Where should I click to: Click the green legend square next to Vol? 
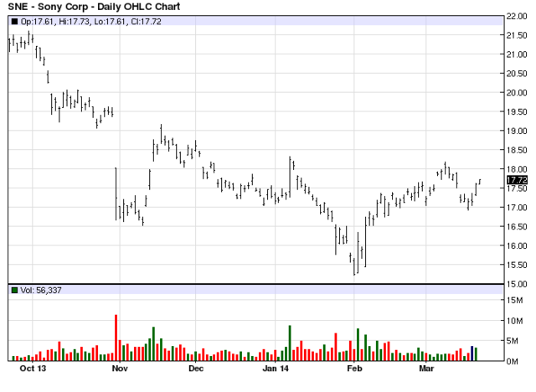[14, 290]
